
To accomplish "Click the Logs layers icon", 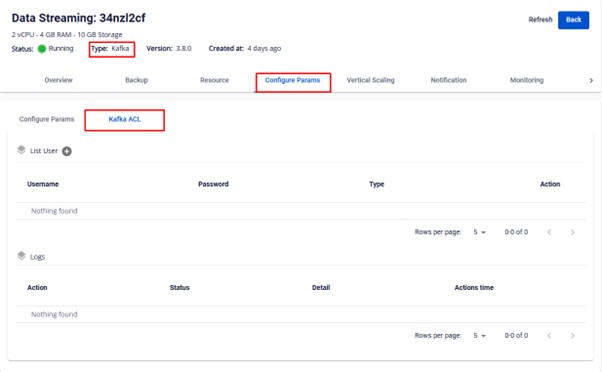I will click(22, 256).
